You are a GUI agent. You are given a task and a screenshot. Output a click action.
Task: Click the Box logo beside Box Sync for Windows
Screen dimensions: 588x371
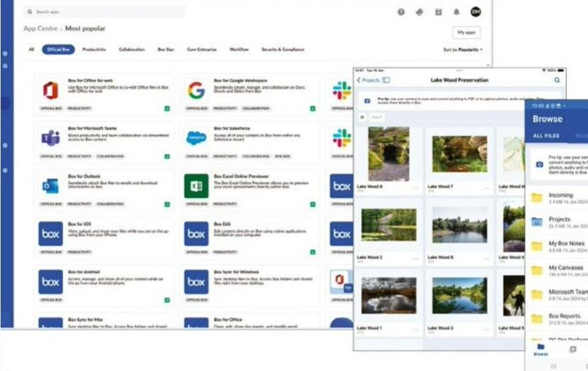tap(196, 282)
